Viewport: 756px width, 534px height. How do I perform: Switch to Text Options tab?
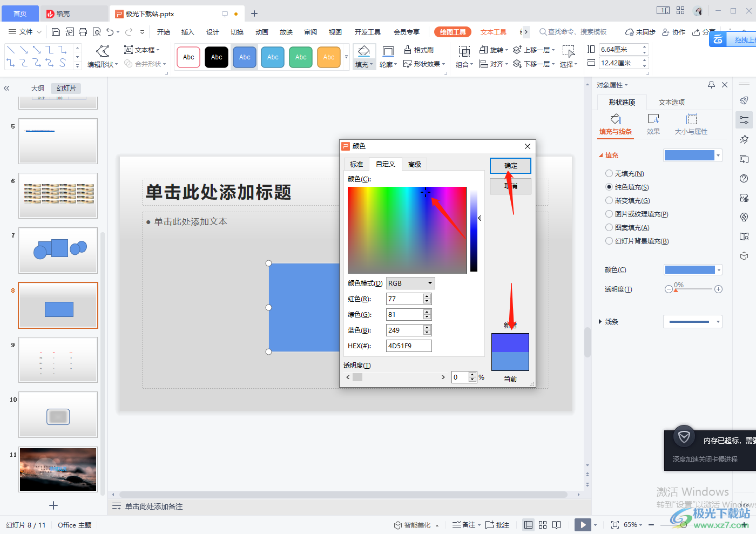coord(672,102)
